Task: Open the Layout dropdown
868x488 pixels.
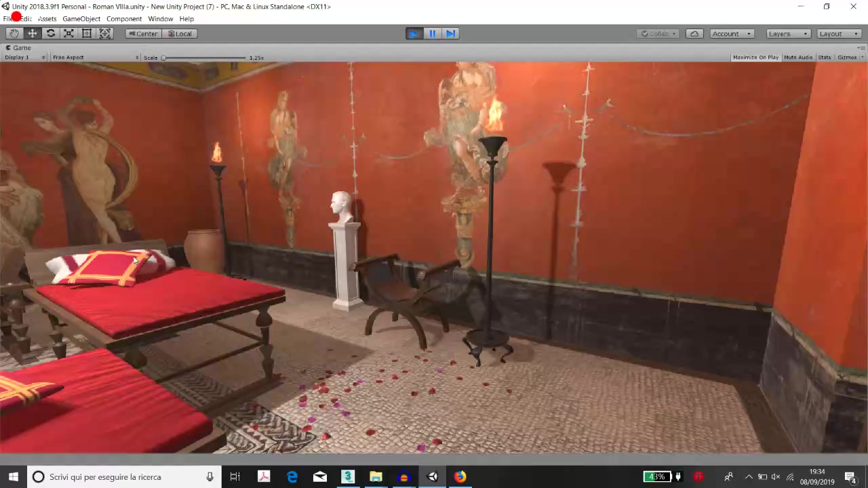Action: pyautogui.click(x=840, y=33)
